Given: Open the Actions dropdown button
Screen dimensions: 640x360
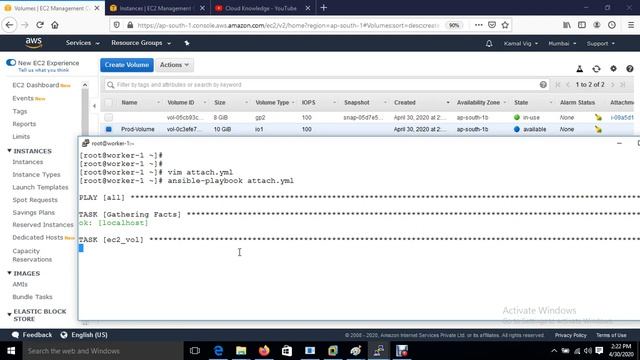Looking at the screenshot, I should 174,65.
